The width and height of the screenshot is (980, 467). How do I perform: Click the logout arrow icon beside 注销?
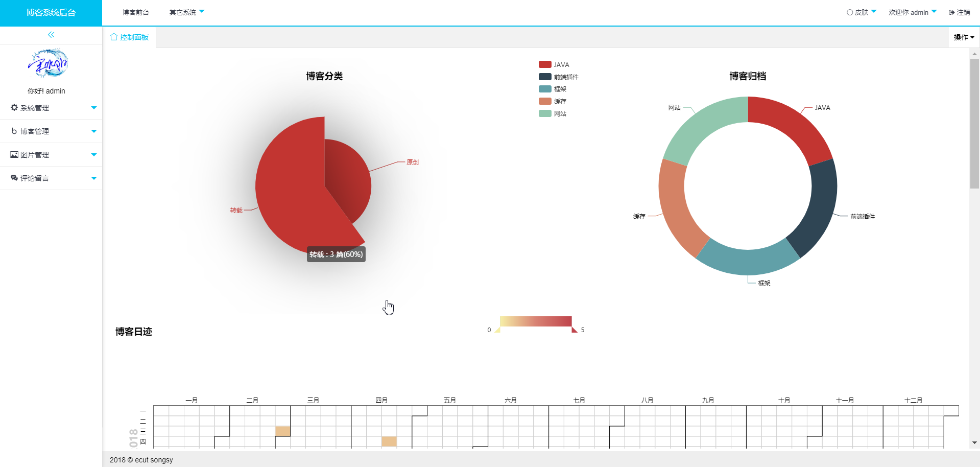[952, 12]
